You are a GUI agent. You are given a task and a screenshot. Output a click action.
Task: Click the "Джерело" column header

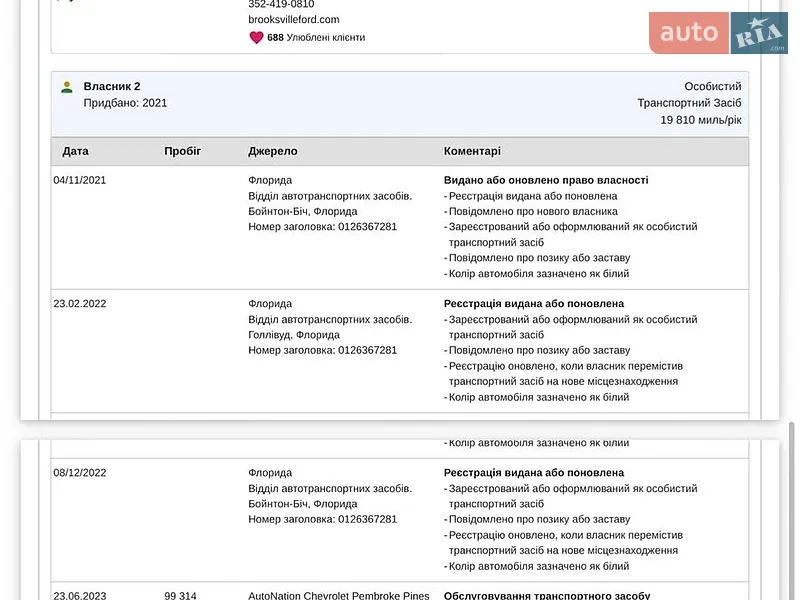(x=273, y=151)
